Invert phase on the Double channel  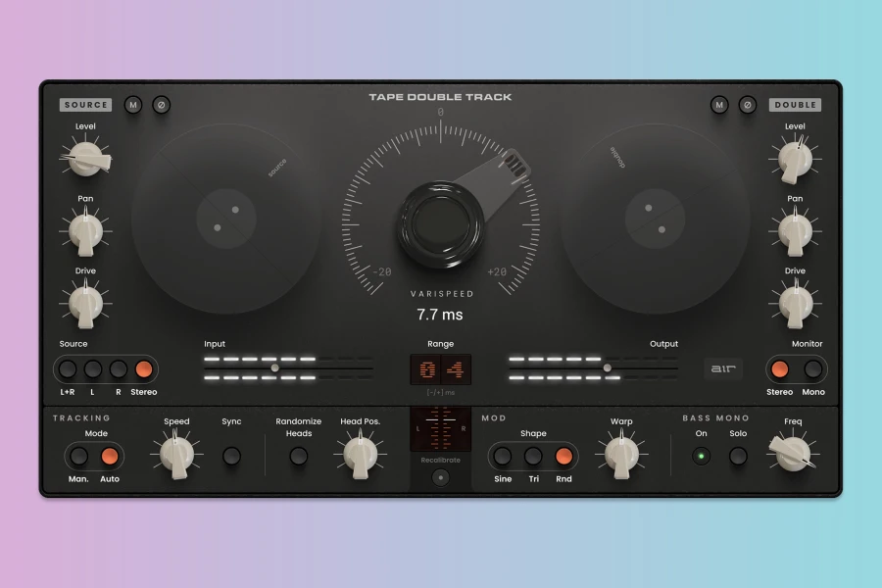(x=747, y=105)
